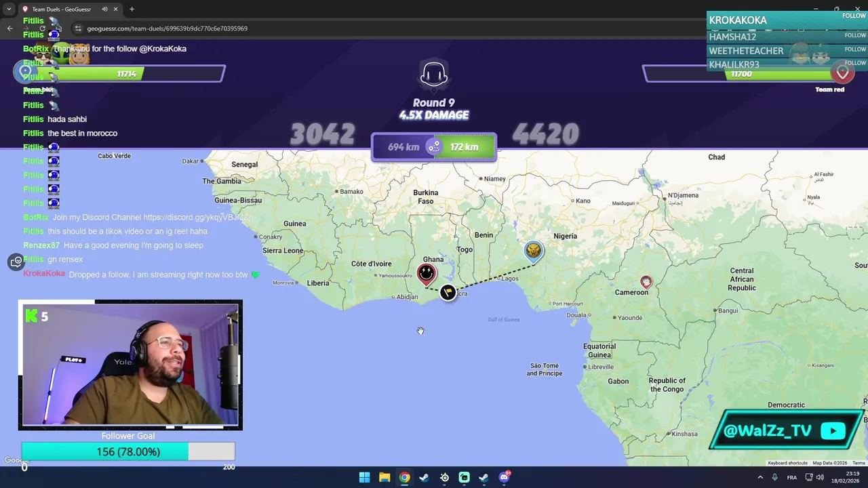Image resolution: width=868 pixels, height=488 pixels.
Task: Click WEETHETEACHER in the follower list
Action: point(746,51)
